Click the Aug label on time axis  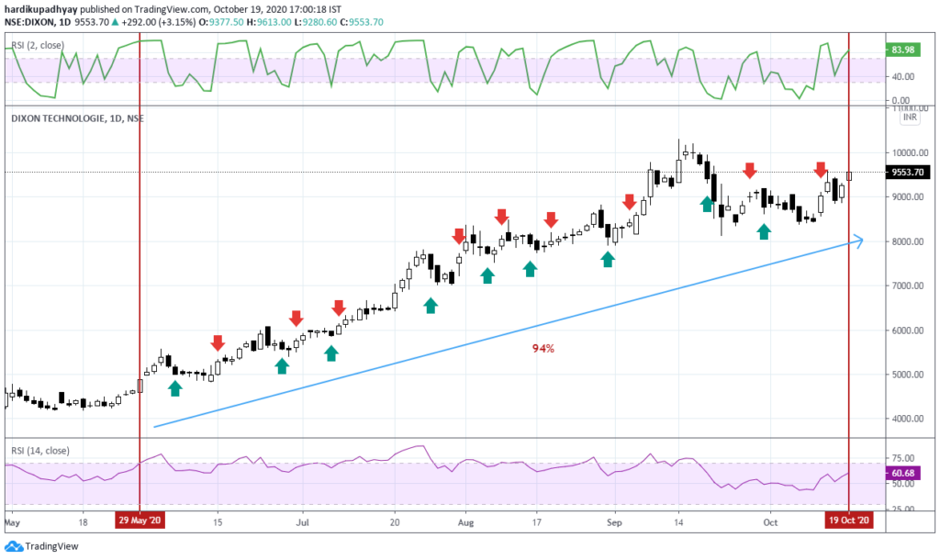tap(465, 523)
